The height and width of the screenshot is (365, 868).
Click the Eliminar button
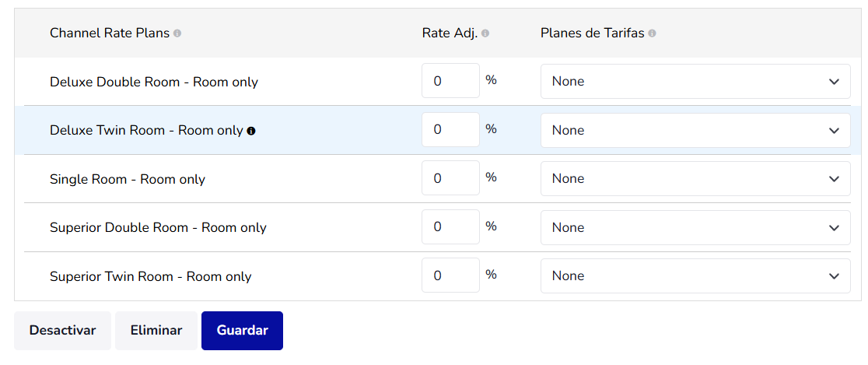[156, 330]
